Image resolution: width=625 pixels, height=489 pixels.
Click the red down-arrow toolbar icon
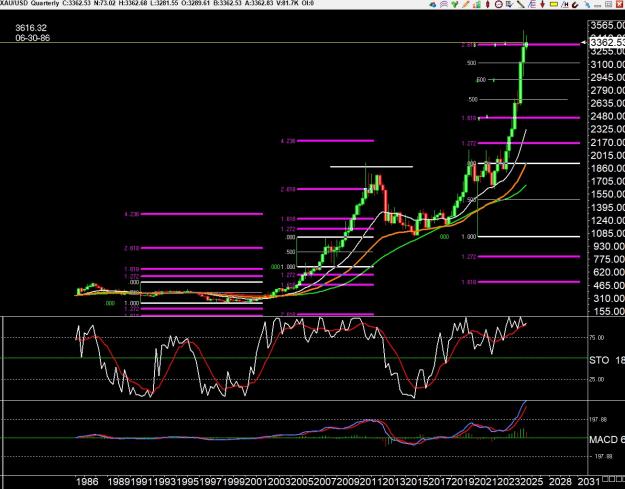[542, 4]
